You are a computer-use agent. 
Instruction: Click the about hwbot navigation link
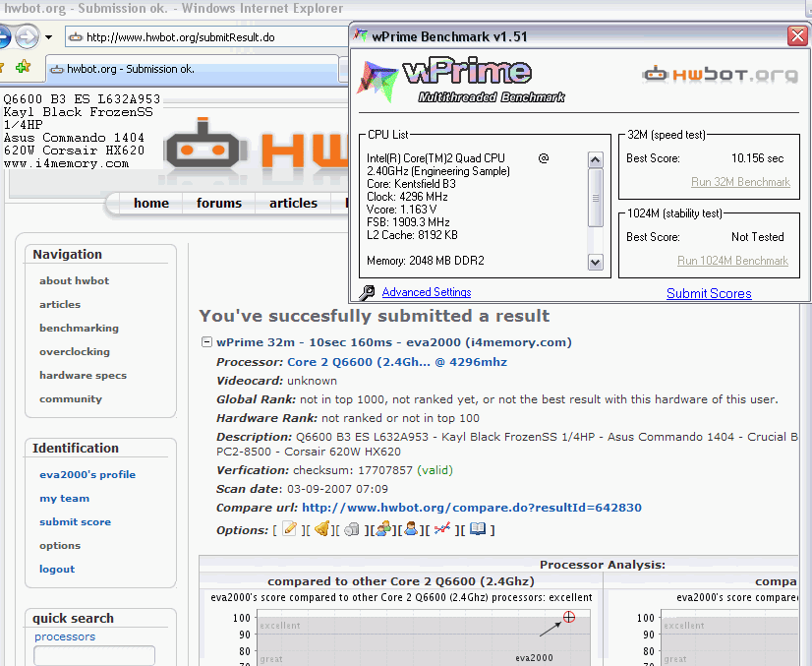[74, 281]
